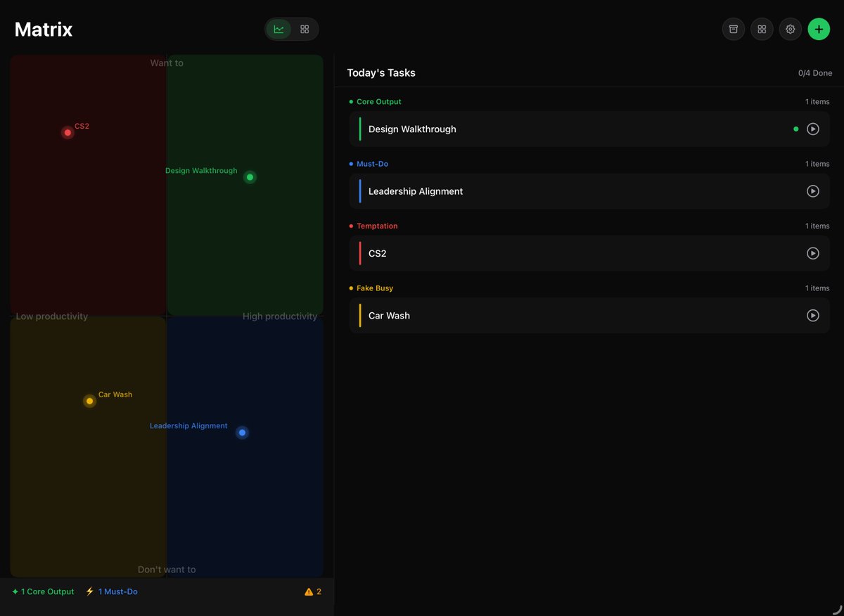Switch to the grid quadrant view
The height and width of the screenshot is (616, 844).
305,30
